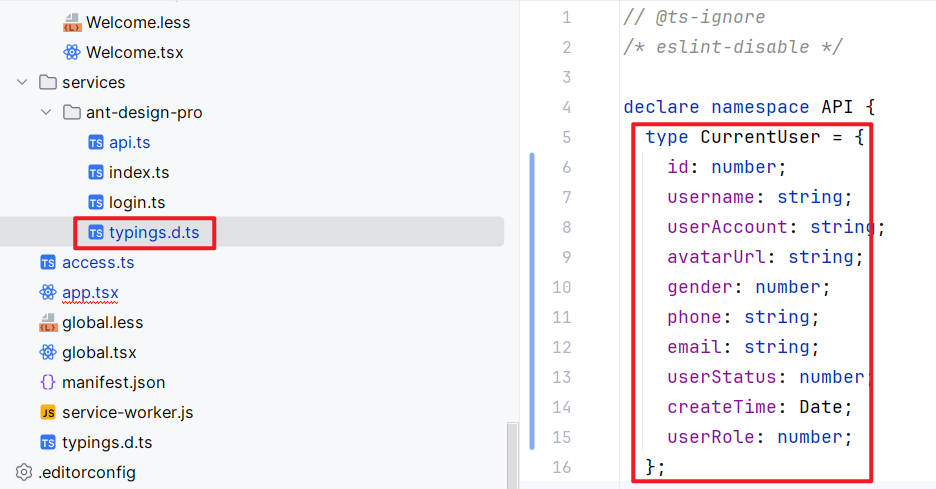Click the global.less stylesheet icon
Screen dimensions: 936x489
(x=48, y=322)
